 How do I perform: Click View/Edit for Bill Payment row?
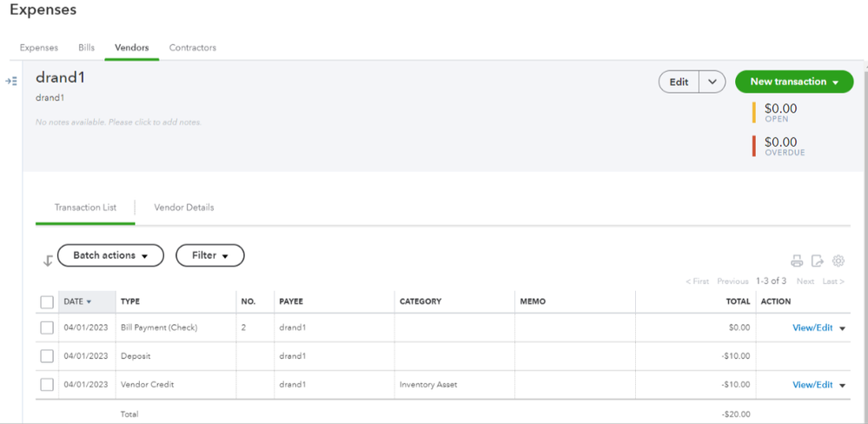[x=812, y=328]
